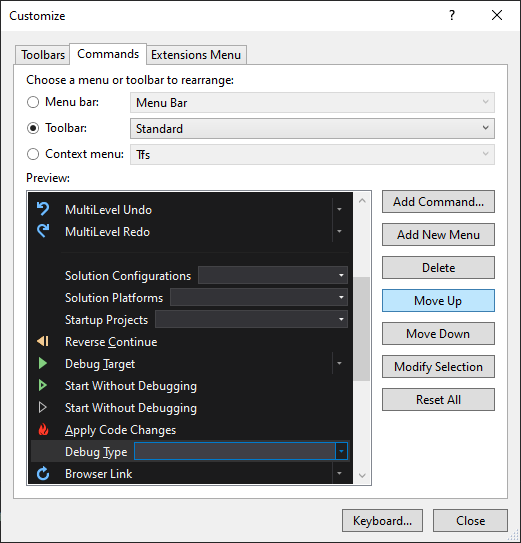Click the Browser Link refresh icon

pyautogui.click(x=43, y=473)
